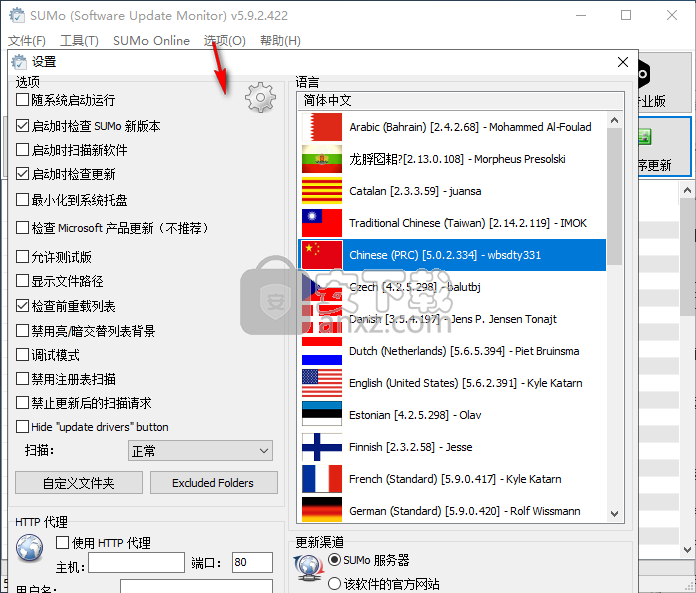
Task: Click the Netherlands flag icon
Action: pyautogui.click(x=322, y=351)
